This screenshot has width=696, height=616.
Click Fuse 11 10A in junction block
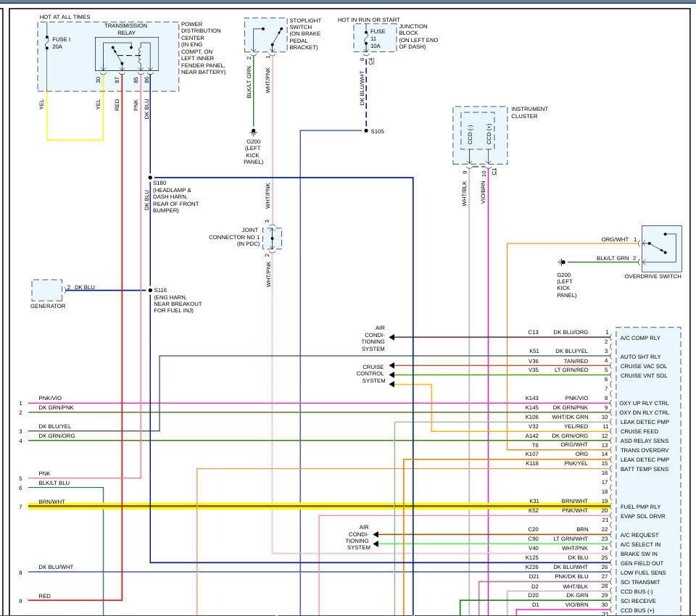pyautogui.click(x=366, y=36)
